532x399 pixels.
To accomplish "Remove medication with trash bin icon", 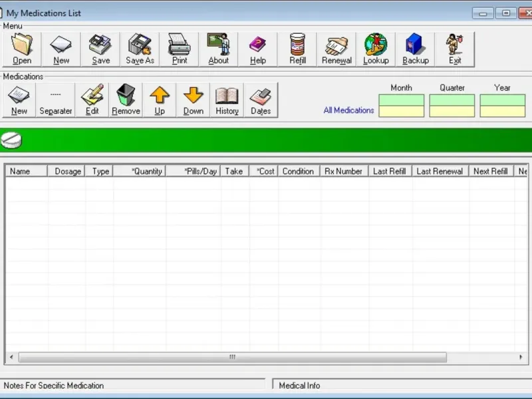I will point(126,100).
